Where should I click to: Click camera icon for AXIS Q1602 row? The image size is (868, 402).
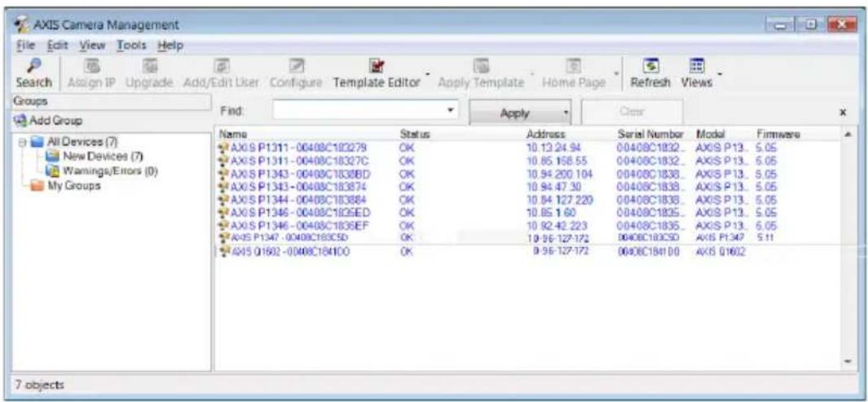[x=224, y=251]
